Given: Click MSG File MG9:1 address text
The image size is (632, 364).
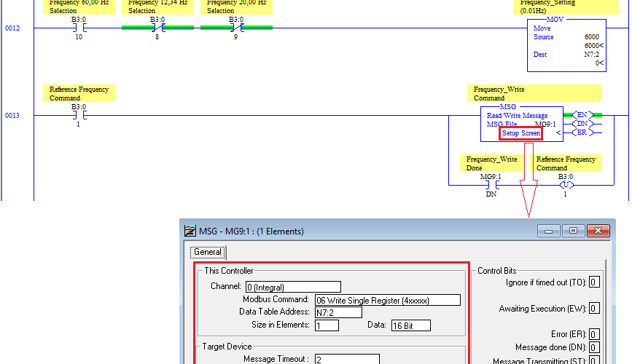Looking at the screenshot, I should coord(545,124).
